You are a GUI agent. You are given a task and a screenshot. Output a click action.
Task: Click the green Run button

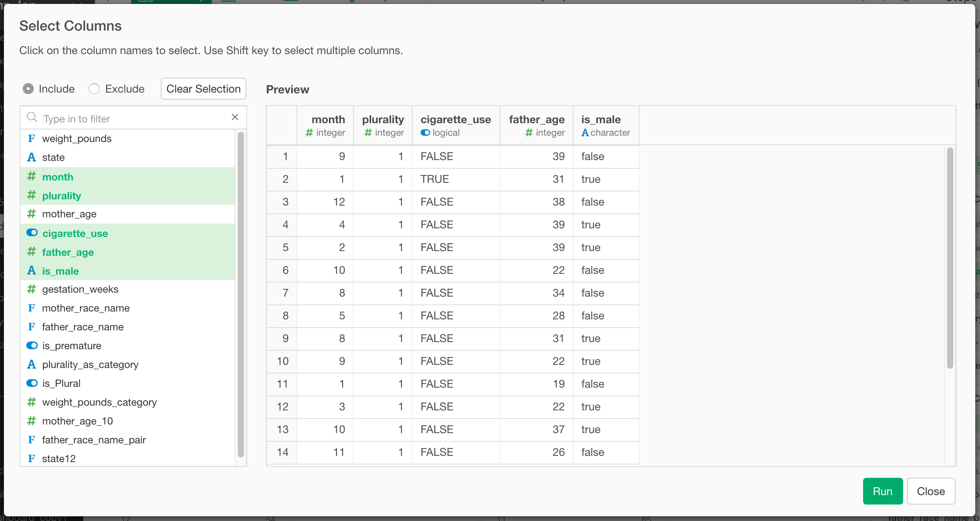pos(882,491)
